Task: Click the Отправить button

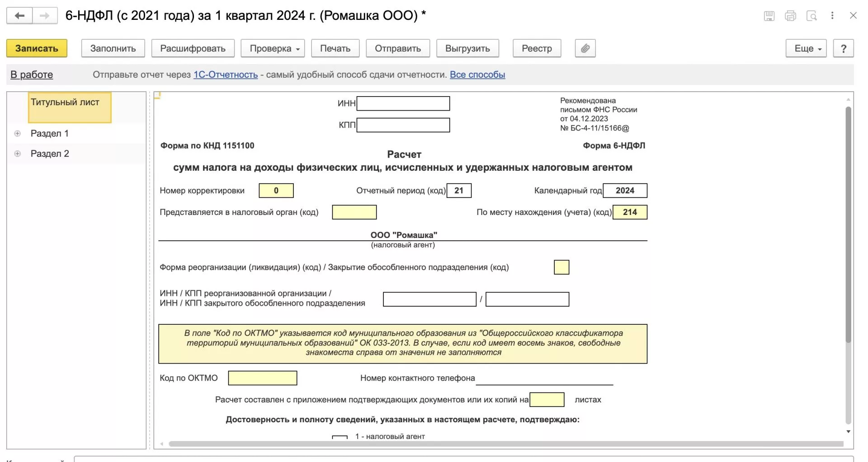Action: (x=398, y=48)
